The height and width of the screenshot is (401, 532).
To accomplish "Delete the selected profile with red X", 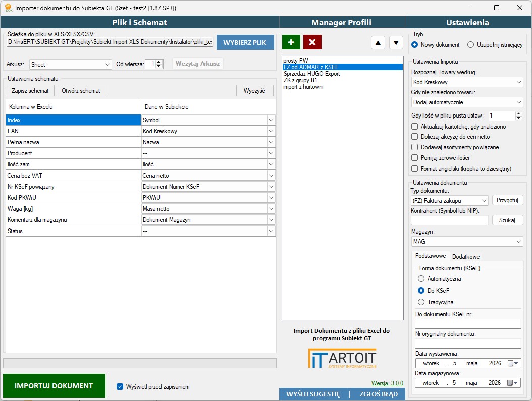I will [x=312, y=42].
